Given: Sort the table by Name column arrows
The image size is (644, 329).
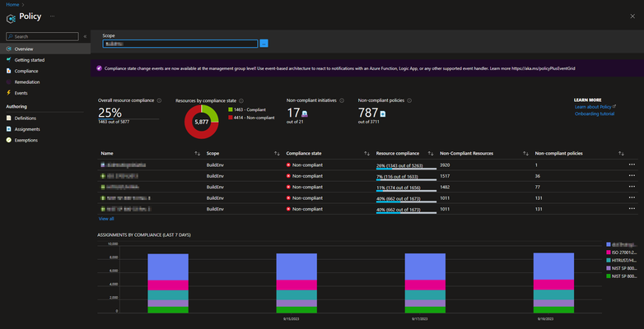Looking at the screenshot, I should click(x=197, y=154).
